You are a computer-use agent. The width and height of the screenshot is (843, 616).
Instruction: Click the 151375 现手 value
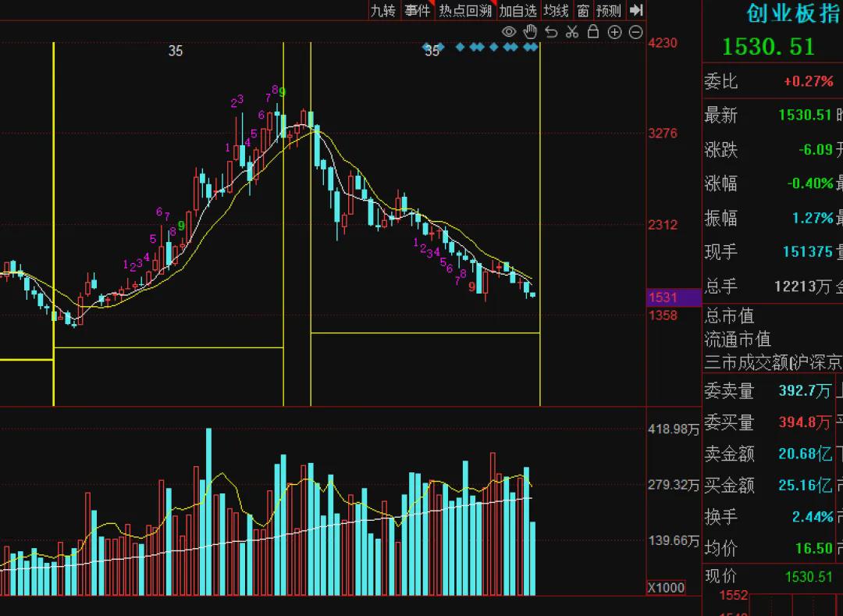point(808,251)
